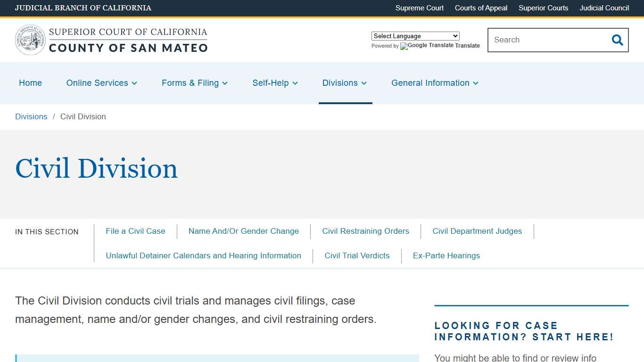Visit the Courts of Appeal page
Image resolution: width=644 pixels, height=362 pixels.
point(481,8)
